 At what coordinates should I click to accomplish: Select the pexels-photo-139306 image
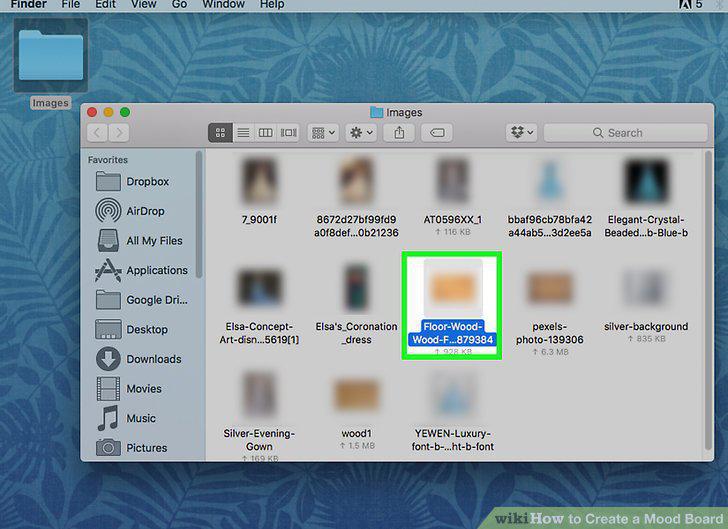550,288
